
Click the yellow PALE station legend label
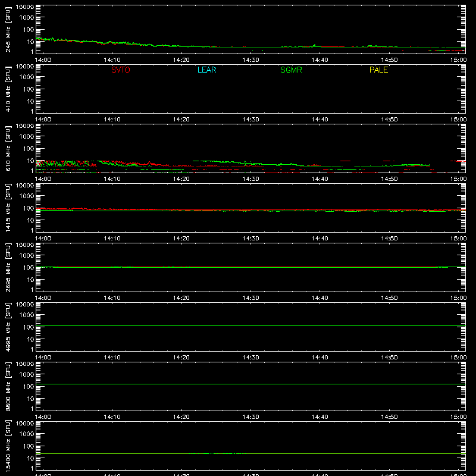click(378, 70)
